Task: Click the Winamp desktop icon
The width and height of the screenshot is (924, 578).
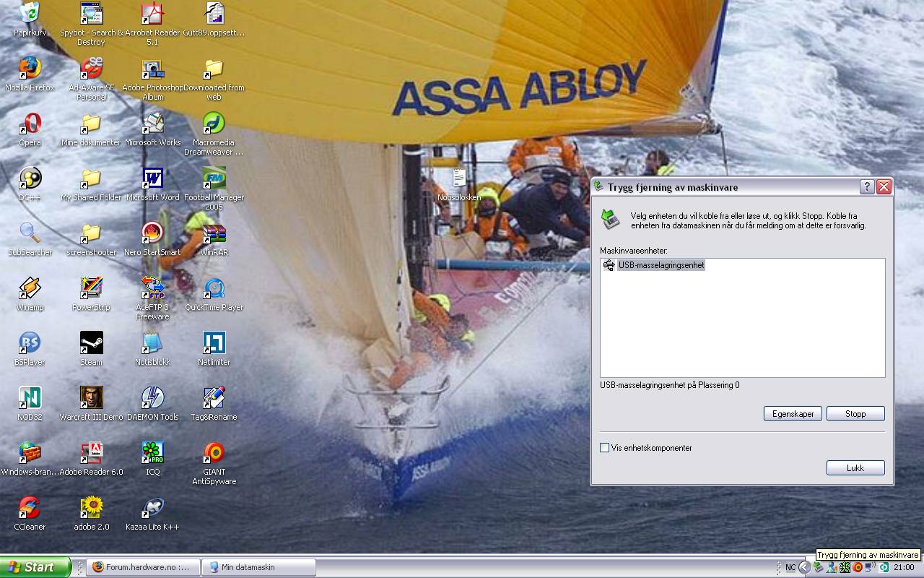Action: (x=30, y=289)
